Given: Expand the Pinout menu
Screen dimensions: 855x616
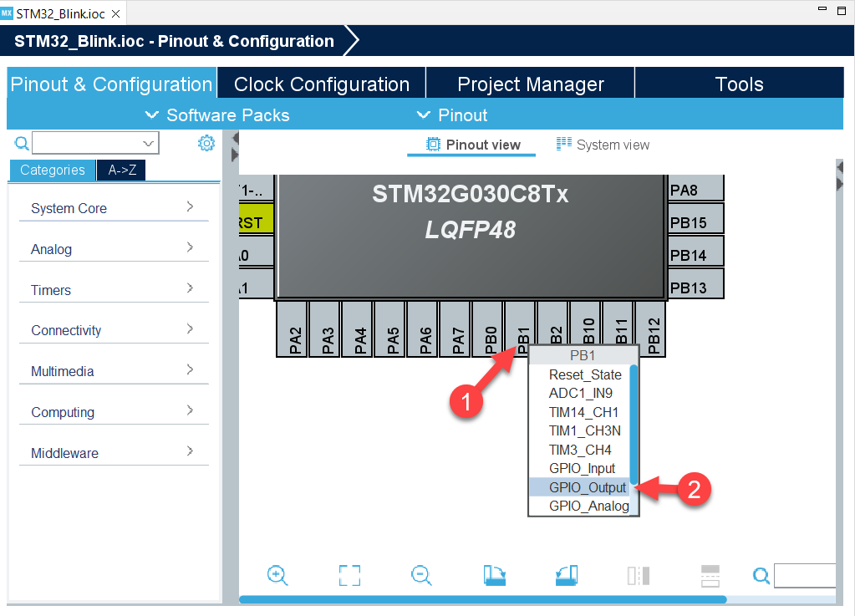Looking at the screenshot, I should (x=452, y=115).
